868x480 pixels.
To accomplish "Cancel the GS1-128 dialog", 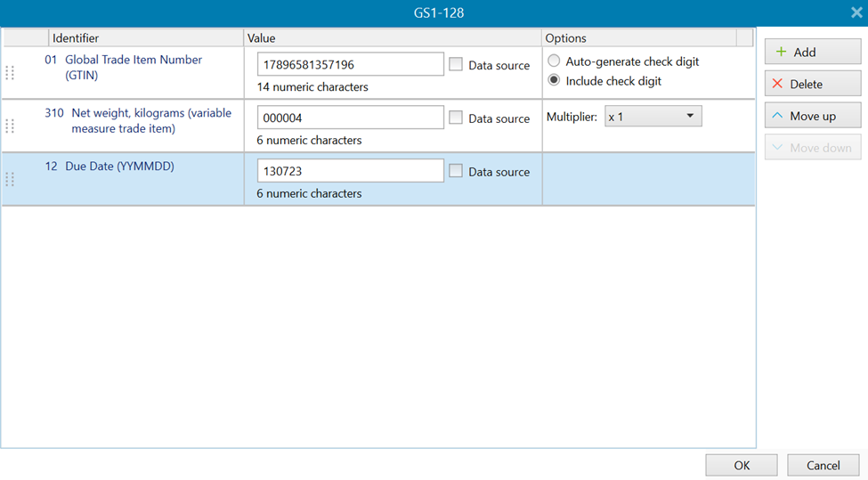I will tap(823, 465).
